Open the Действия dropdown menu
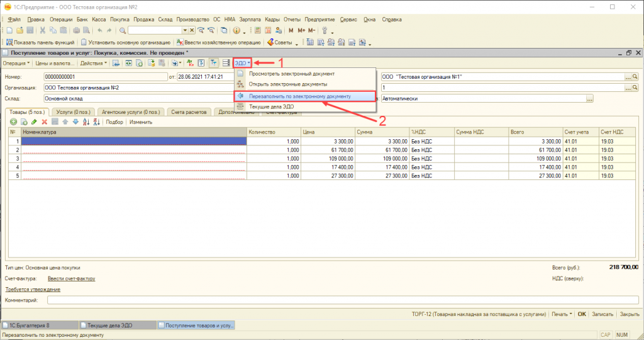Screen dimensions: 644x340 94,63
